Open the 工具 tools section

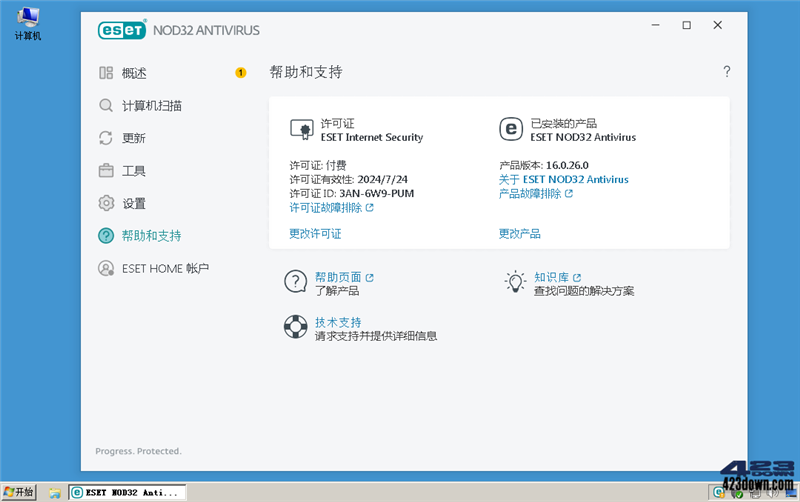134,171
